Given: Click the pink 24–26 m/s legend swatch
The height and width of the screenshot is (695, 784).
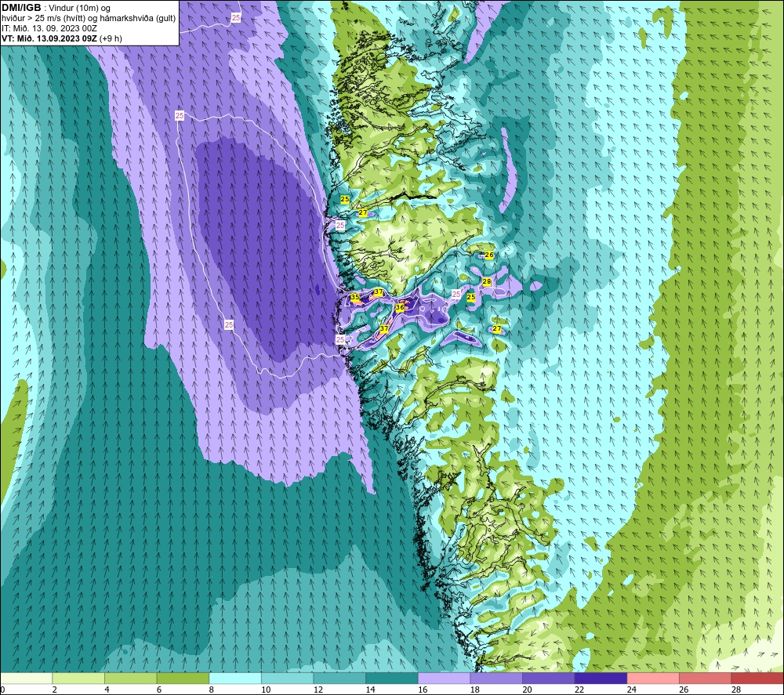Looking at the screenshot, I should 653,678.
